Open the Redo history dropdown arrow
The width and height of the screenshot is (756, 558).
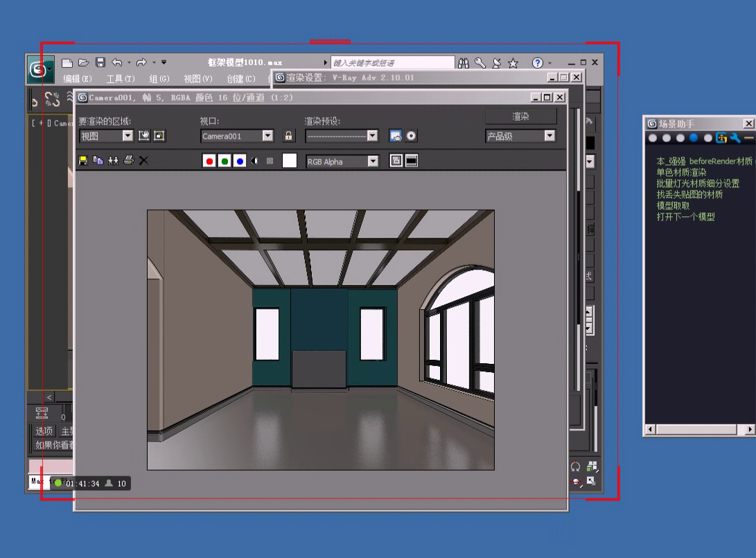[155, 62]
